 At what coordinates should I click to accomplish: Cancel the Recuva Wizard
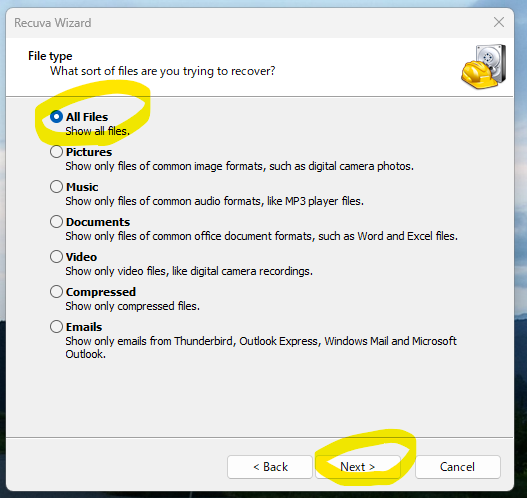[x=457, y=467]
